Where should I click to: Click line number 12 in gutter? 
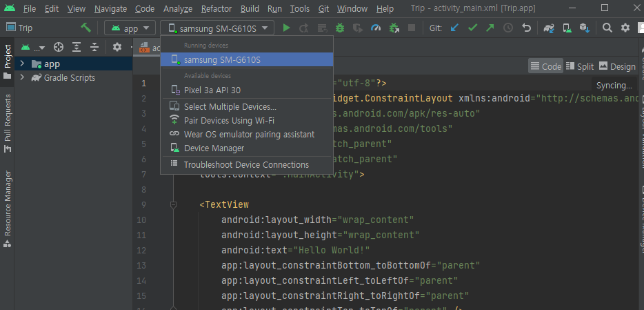[x=141, y=250]
